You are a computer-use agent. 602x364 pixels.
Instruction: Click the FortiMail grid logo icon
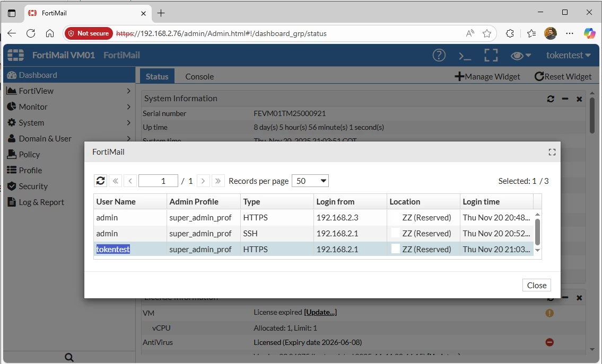pyautogui.click(x=16, y=55)
